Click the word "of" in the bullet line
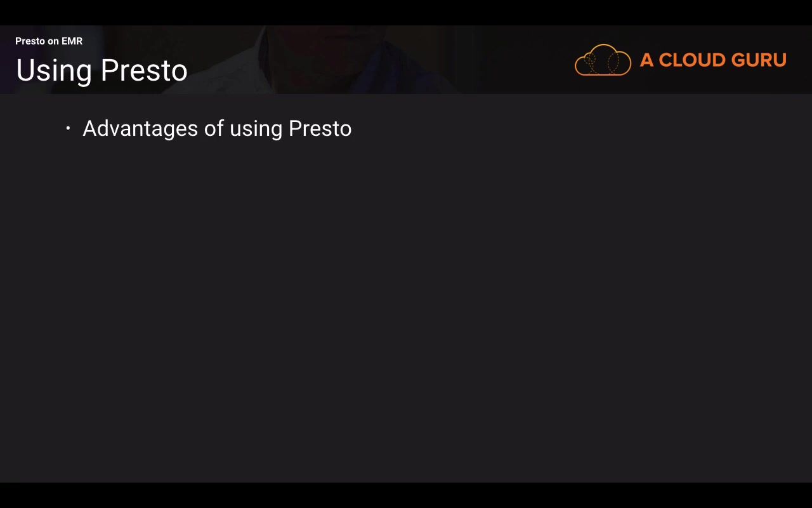The image size is (812, 508). (x=214, y=129)
